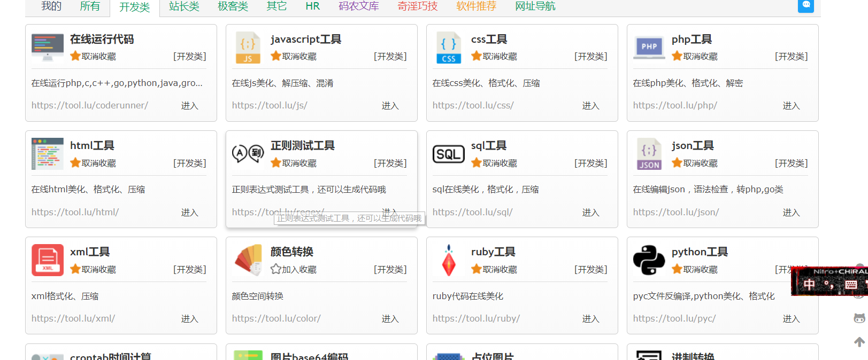
Task: Open link https://tool.lu/coderunner/
Action: coord(90,105)
